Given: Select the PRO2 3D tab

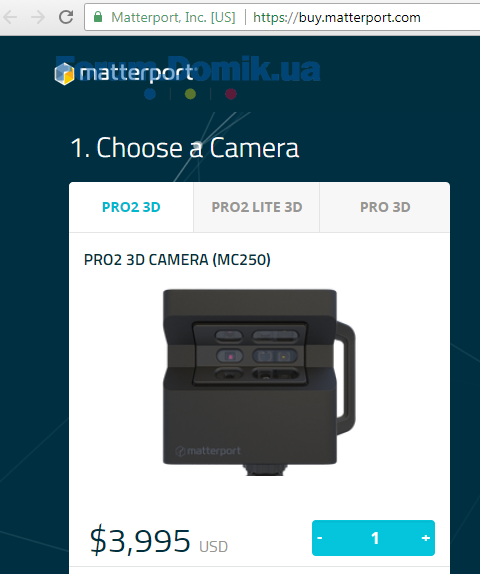Looking at the screenshot, I should [131, 207].
